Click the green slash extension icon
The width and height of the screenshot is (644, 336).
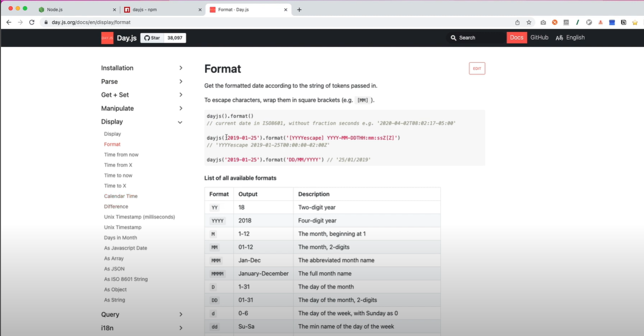coord(577,22)
